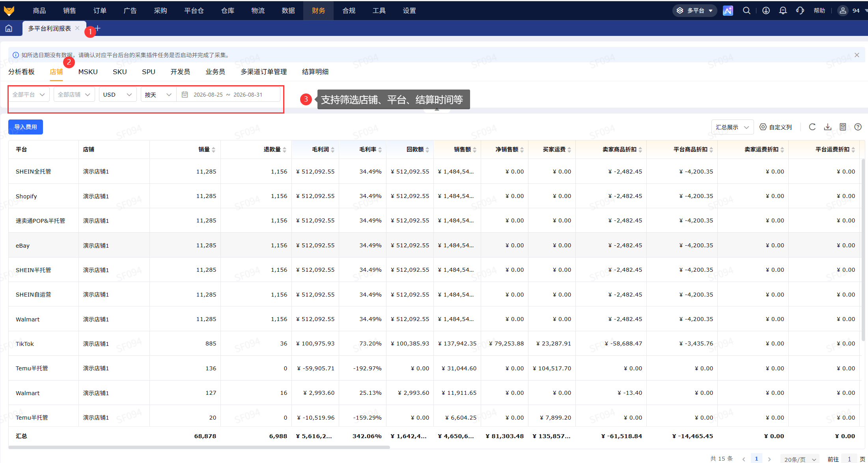Click the home icon tab
868x463 pixels.
9,28
